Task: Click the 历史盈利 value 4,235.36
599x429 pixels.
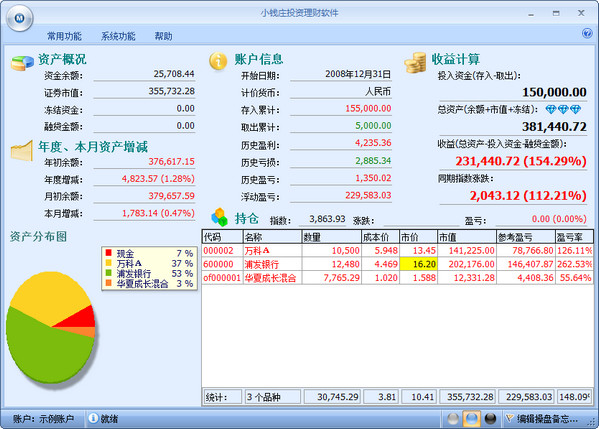Action: 373,143
